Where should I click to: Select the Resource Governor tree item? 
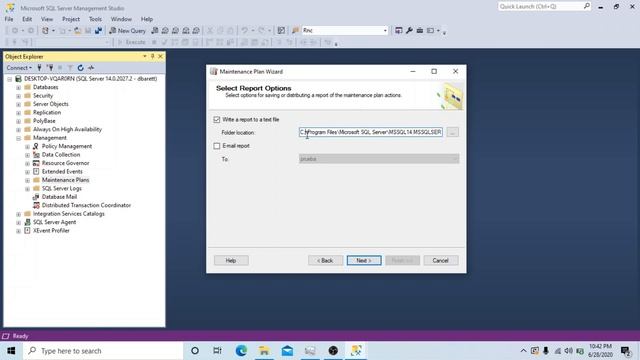click(65, 163)
